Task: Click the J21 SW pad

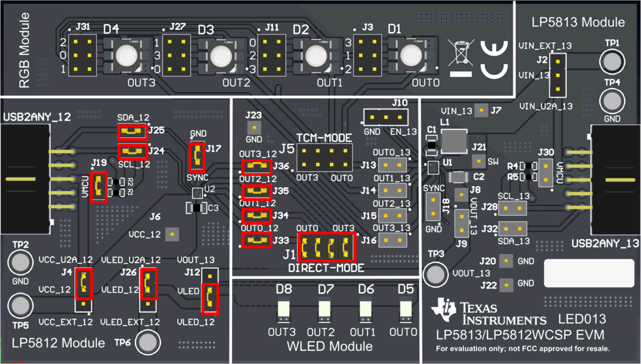Action: (x=478, y=161)
